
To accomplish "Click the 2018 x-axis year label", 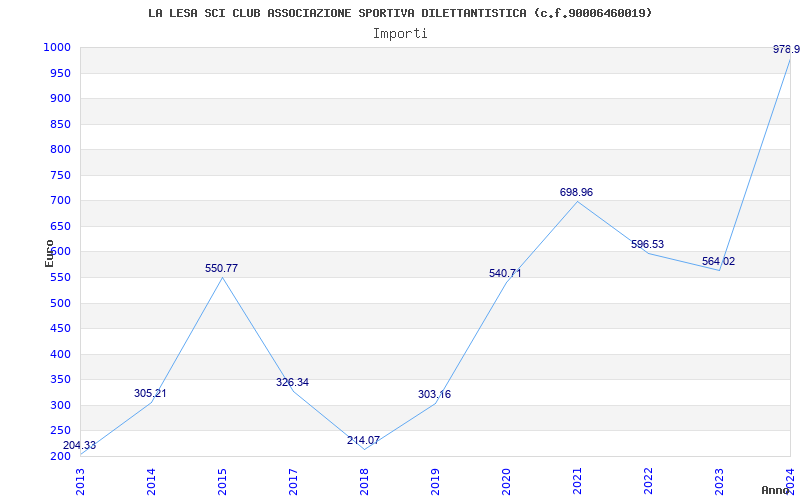I will [364, 482].
